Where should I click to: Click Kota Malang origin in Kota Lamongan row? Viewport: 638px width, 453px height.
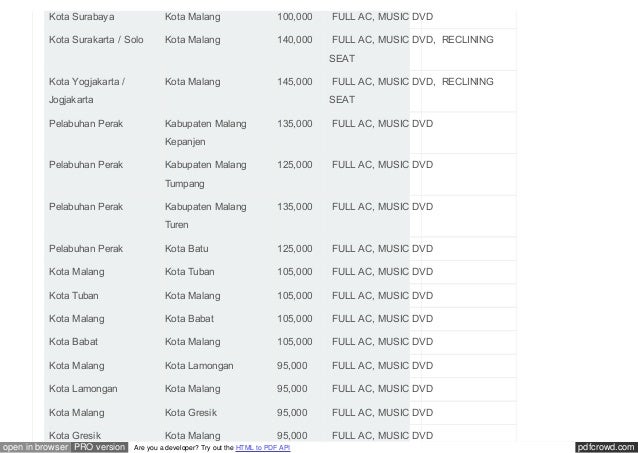[76, 366]
